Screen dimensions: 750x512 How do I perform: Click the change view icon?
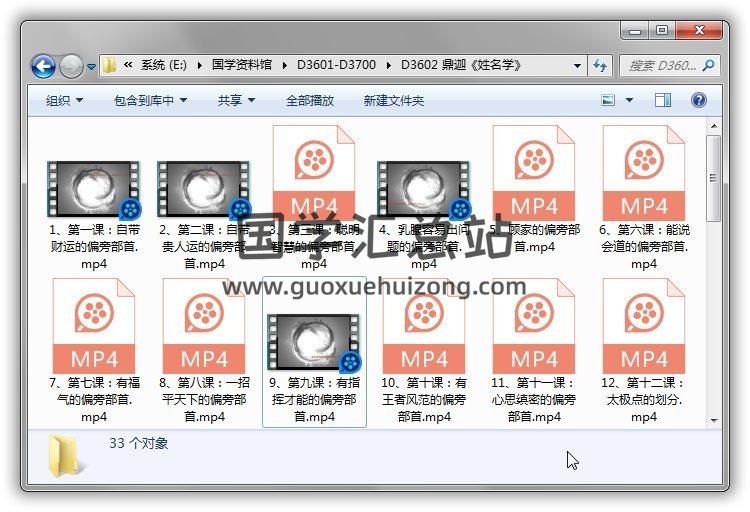tap(608, 100)
